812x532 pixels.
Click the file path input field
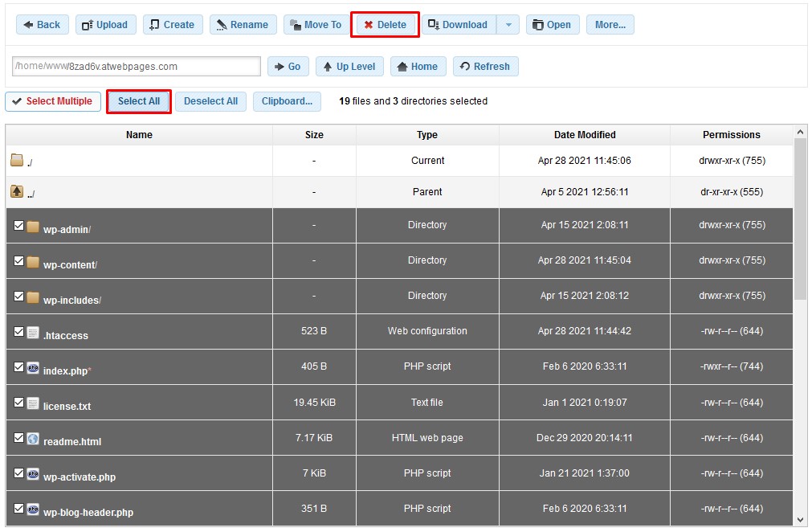pos(137,66)
